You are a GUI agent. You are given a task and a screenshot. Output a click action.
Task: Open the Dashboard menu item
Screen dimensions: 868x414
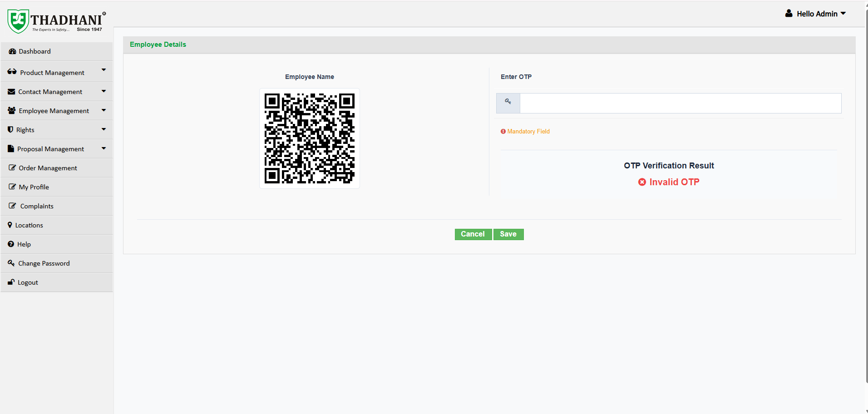57,51
